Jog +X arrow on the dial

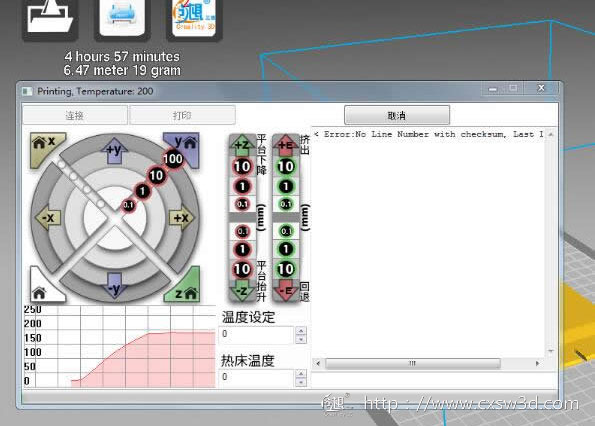(x=181, y=218)
